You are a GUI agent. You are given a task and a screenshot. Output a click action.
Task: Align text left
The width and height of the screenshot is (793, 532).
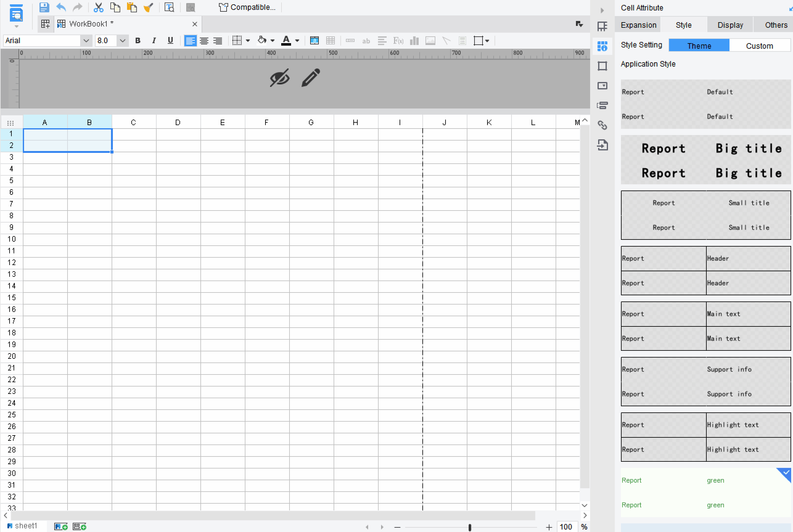[x=190, y=41]
